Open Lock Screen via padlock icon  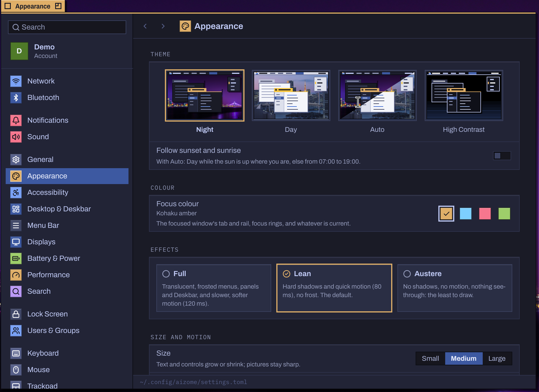point(16,314)
